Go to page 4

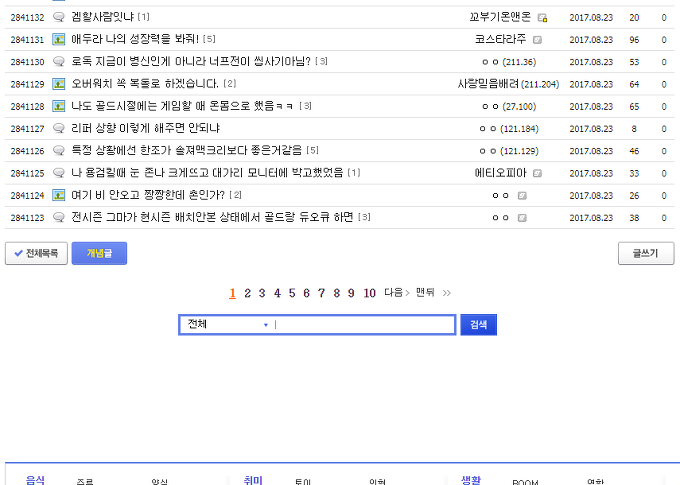[x=277, y=293]
